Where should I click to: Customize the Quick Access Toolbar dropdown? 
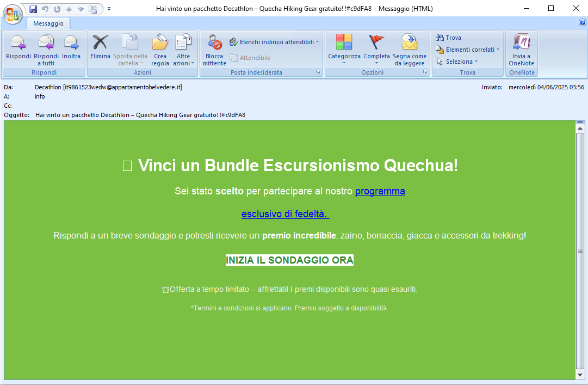(109, 9)
